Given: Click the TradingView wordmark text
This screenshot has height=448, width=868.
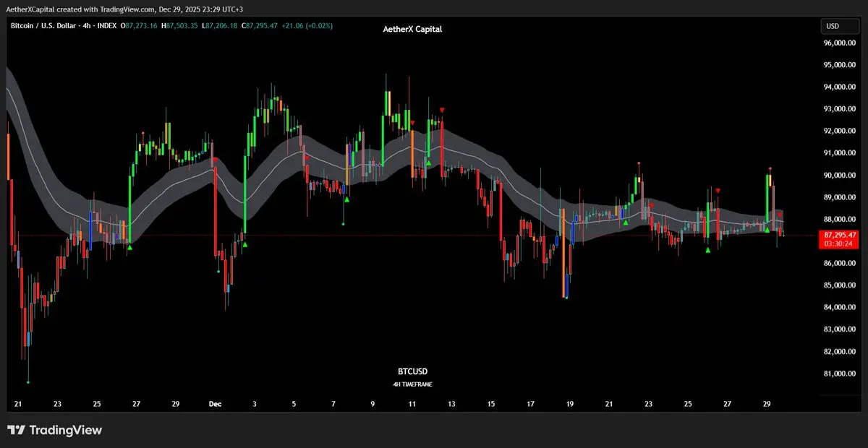Looking at the screenshot, I should (x=66, y=431).
